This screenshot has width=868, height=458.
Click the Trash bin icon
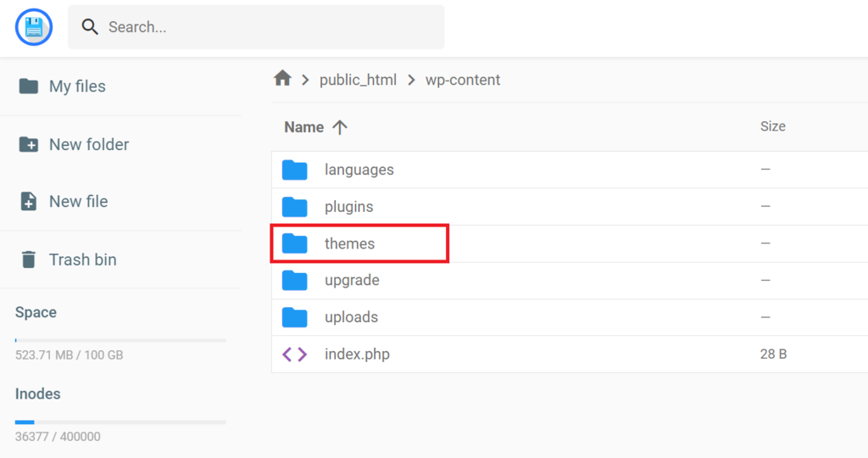click(29, 260)
